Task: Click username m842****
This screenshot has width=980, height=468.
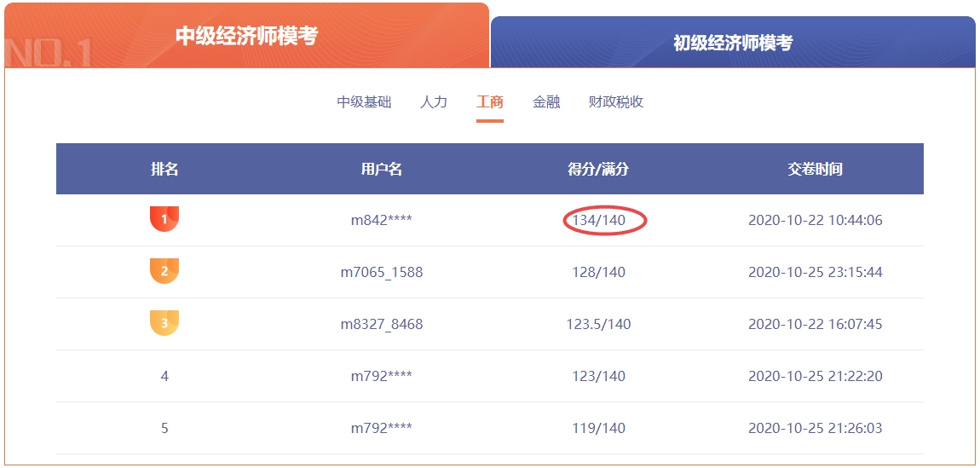Action: click(381, 220)
